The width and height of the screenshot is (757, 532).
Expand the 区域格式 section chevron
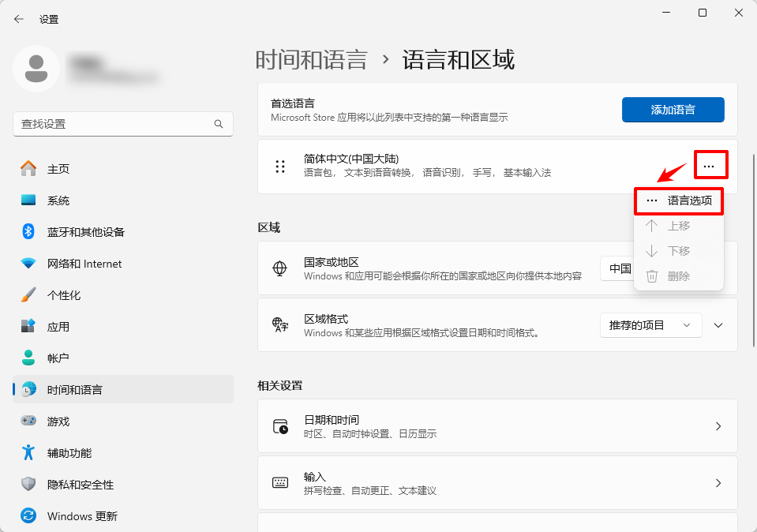tap(718, 325)
